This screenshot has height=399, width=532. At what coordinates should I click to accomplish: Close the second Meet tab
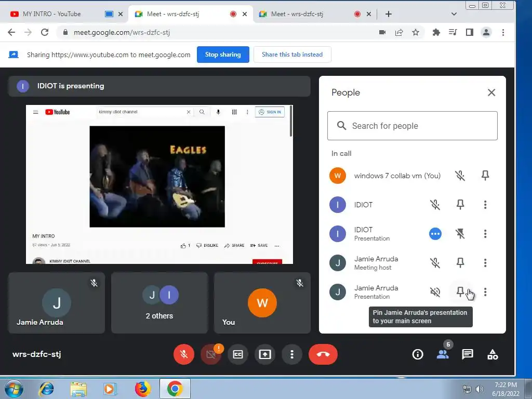(369, 14)
